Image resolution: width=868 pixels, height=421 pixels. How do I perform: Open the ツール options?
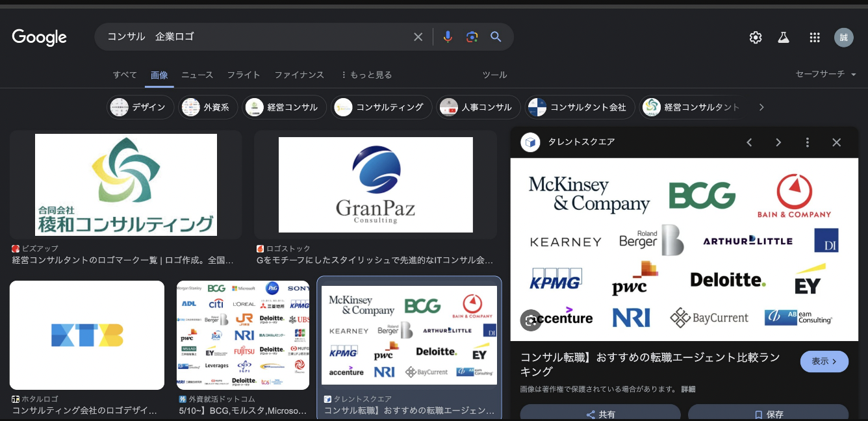pos(494,75)
